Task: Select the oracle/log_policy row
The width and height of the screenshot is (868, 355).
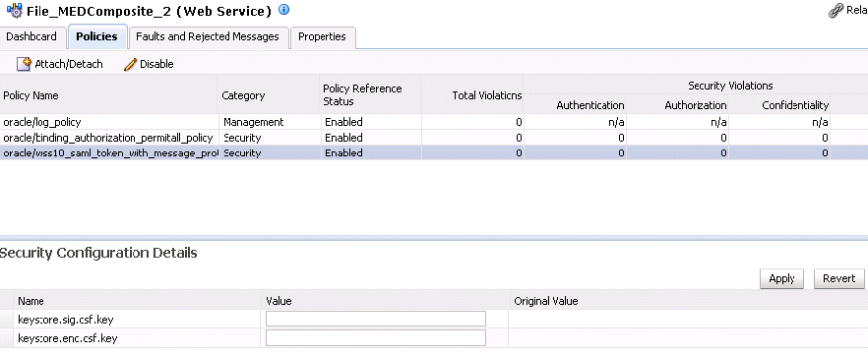Action: tap(434, 122)
